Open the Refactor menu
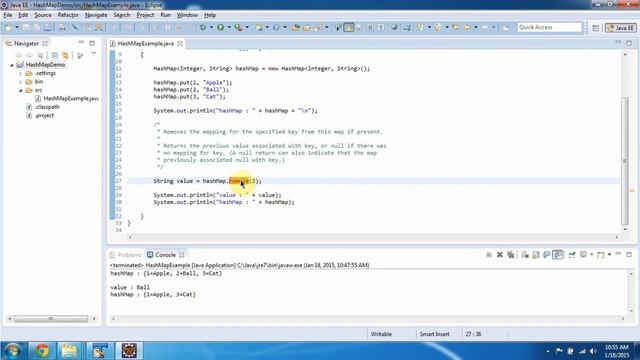 pyautogui.click(x=68, y=15)
